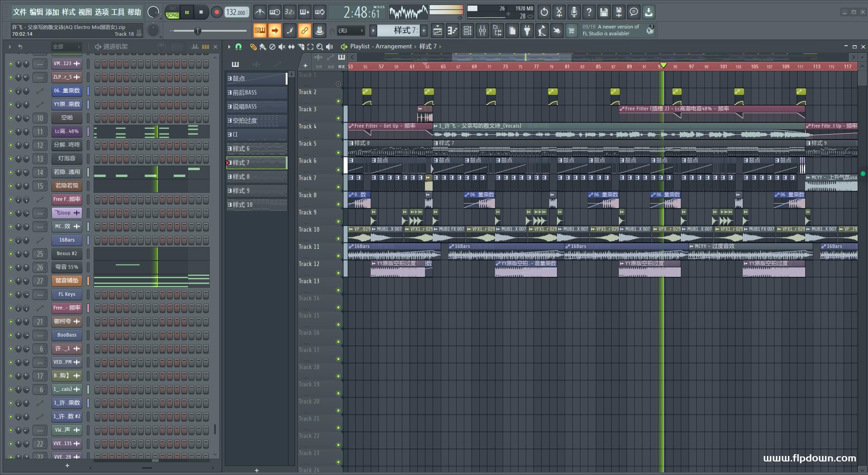The width and height of the screenshot is (868, 475).
Task: Mute the BooBass channel LED
Action: click(11, 335)
